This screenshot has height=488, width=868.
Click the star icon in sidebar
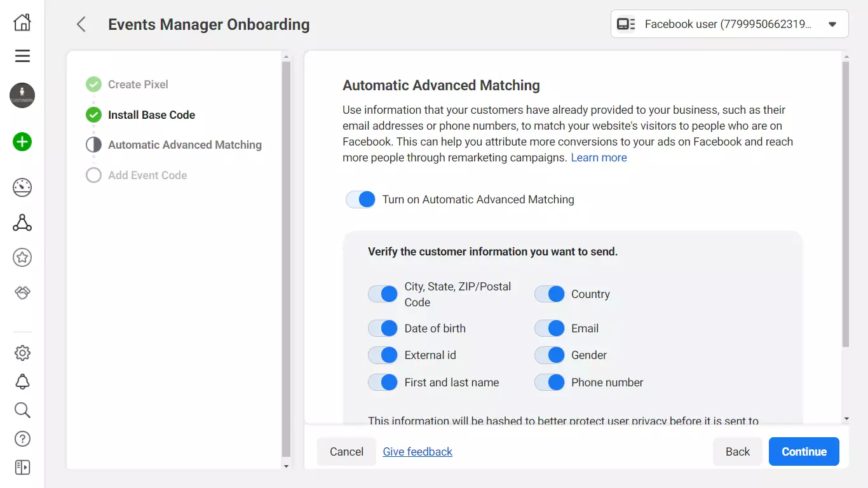coord(22,257)
